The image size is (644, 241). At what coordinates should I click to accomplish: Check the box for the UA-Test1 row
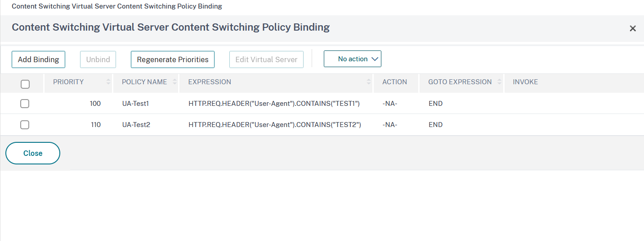pyautogui.click(x=25, y=104)
